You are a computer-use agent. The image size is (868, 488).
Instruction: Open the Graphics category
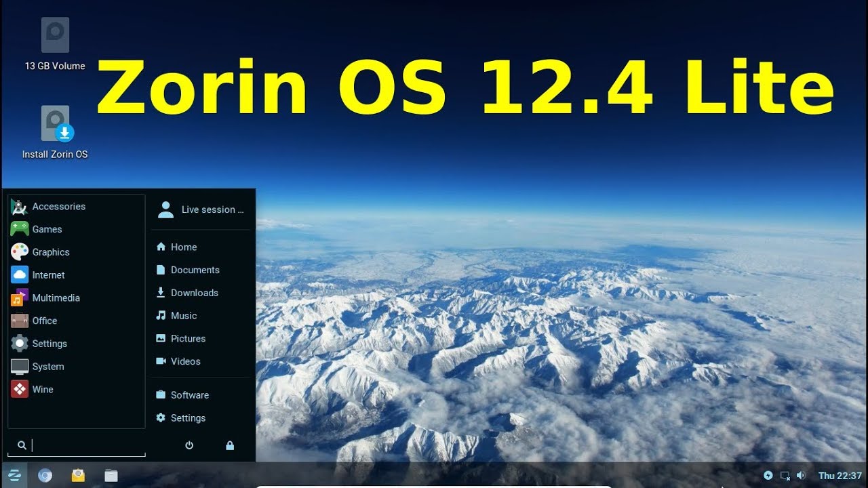[x=77, y=252]
